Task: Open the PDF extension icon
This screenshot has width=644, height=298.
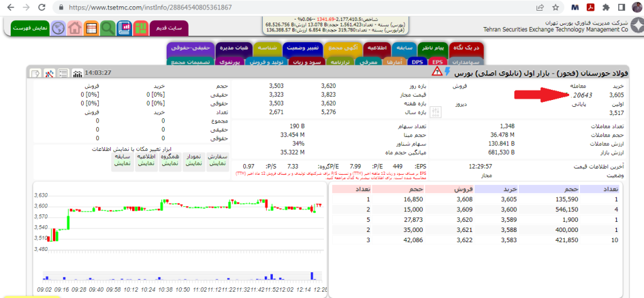Action: click(591, 8)
